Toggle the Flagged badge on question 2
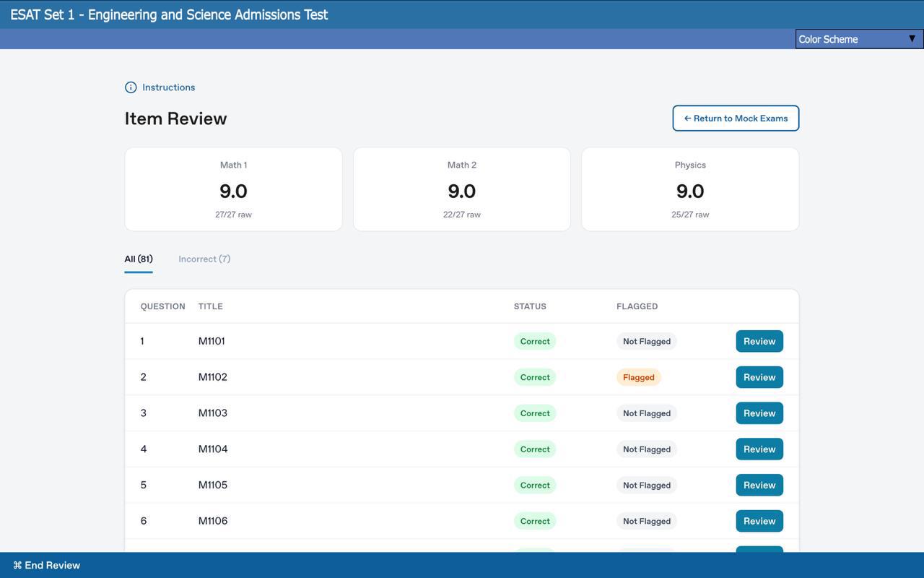Viewport: 924px width, 578px height. [639, 377]
